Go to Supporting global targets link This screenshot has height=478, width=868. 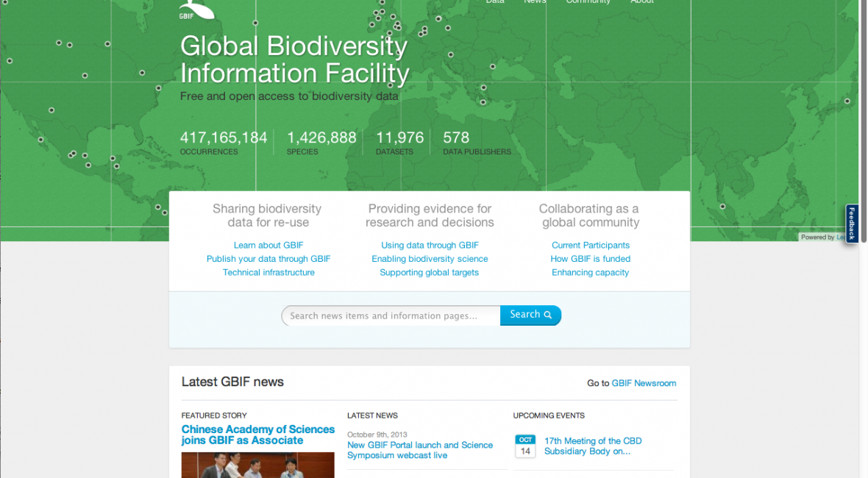[x=430, y=272]
